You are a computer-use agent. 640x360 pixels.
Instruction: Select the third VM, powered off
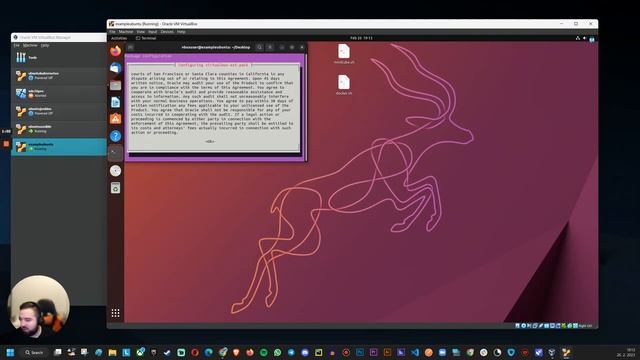[x=59, y=111]
